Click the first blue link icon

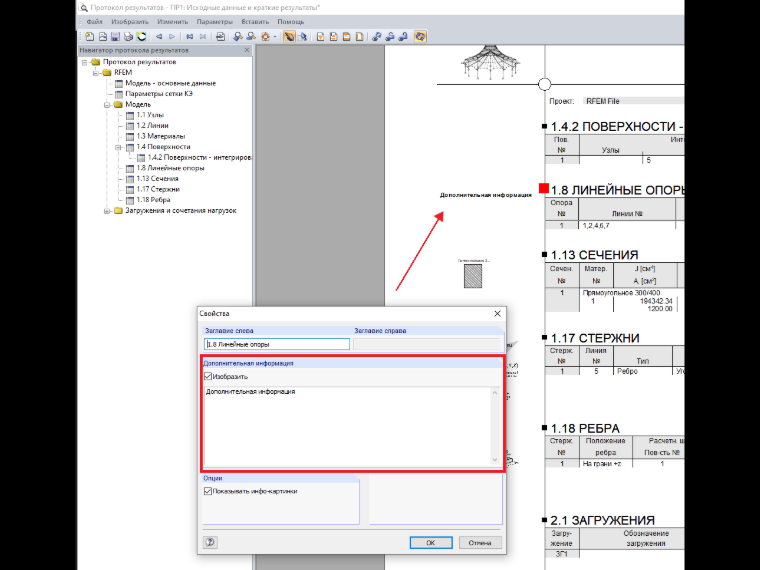(377, 36)
